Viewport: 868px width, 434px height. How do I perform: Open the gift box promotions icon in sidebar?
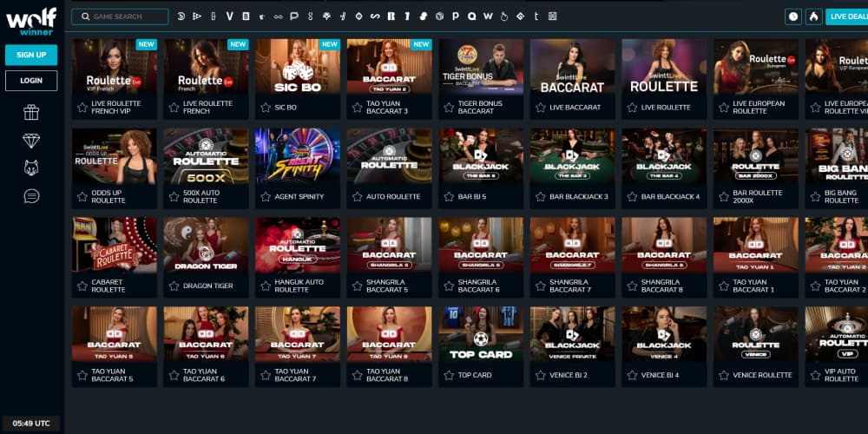[31, 112]
